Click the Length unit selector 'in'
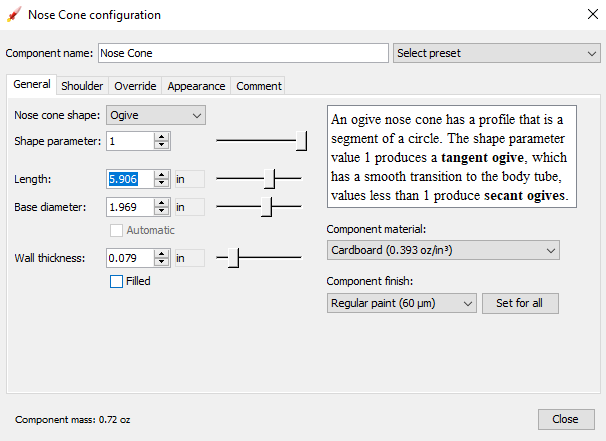Screen dimensions: 606x441 click(x=188, y=179)
